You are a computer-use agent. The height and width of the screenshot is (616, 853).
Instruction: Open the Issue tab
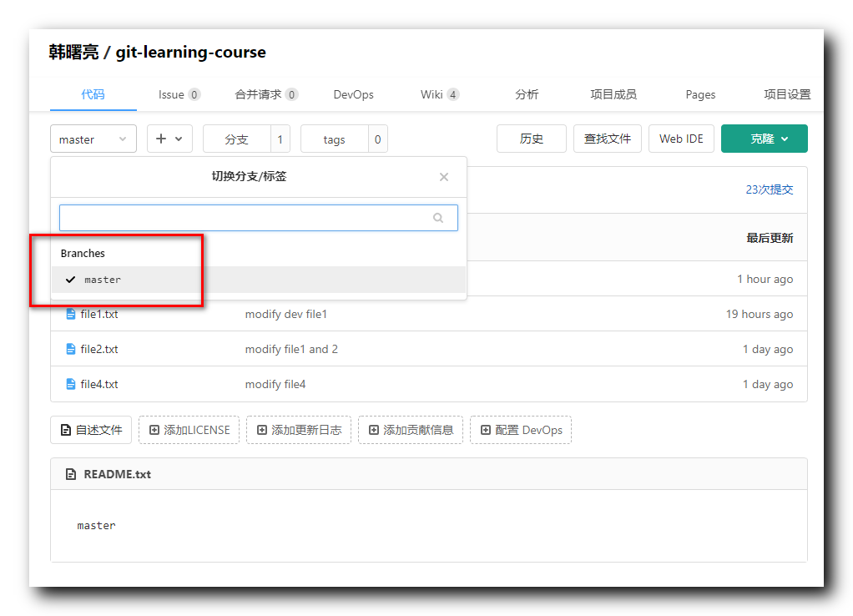[x=179, y=94]
